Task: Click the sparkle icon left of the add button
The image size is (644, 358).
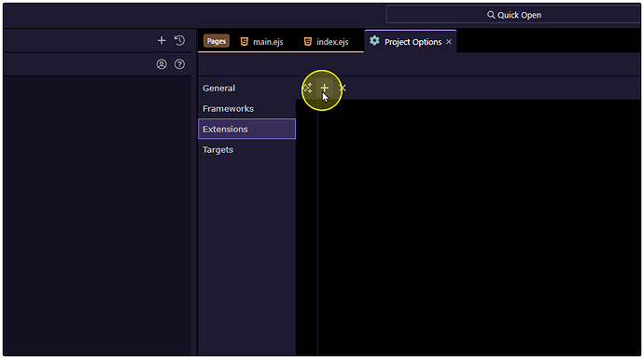Action: [307, 88]
